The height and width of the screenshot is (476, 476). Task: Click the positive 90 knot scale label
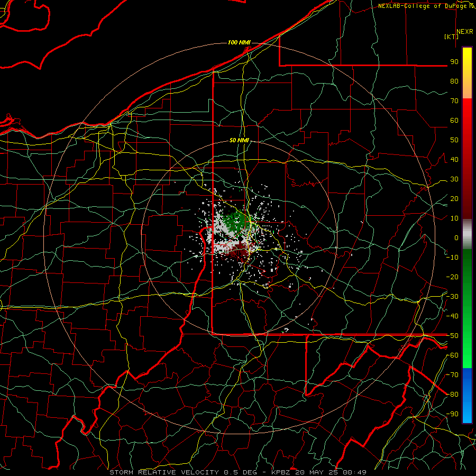tap(454, 62)
